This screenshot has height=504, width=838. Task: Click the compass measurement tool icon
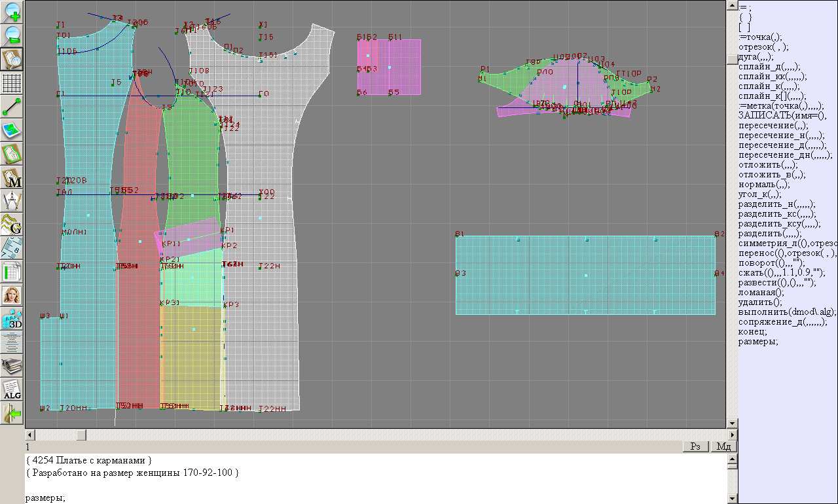[12, 201]
